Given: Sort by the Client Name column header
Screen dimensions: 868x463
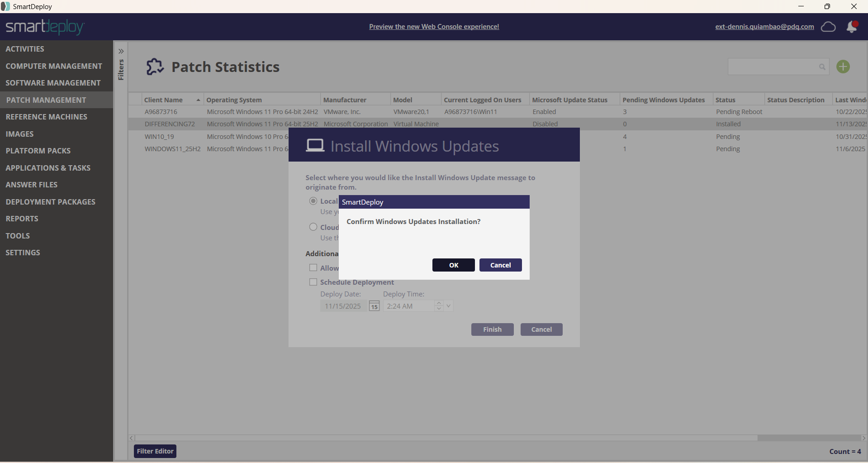Looking at the screenshot, I should pyautogui.click(x=163, y=100).
